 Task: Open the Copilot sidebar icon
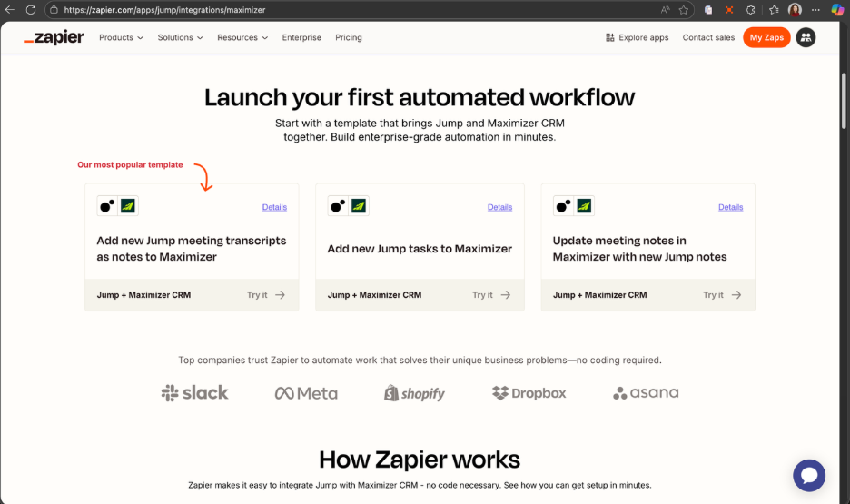coord(837,10)
